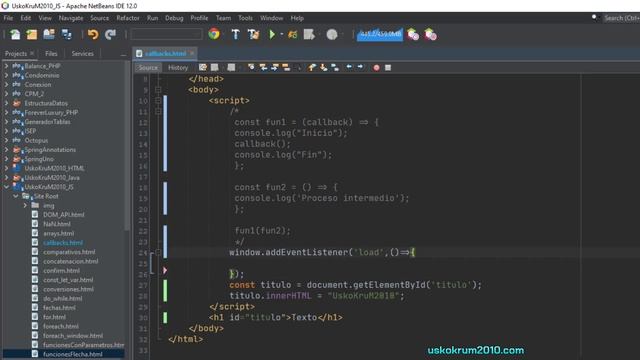Click the Next Bookmark editor icon
Image resolution: width=640 pixels, height=360 pixels.
tap(324, 67)
